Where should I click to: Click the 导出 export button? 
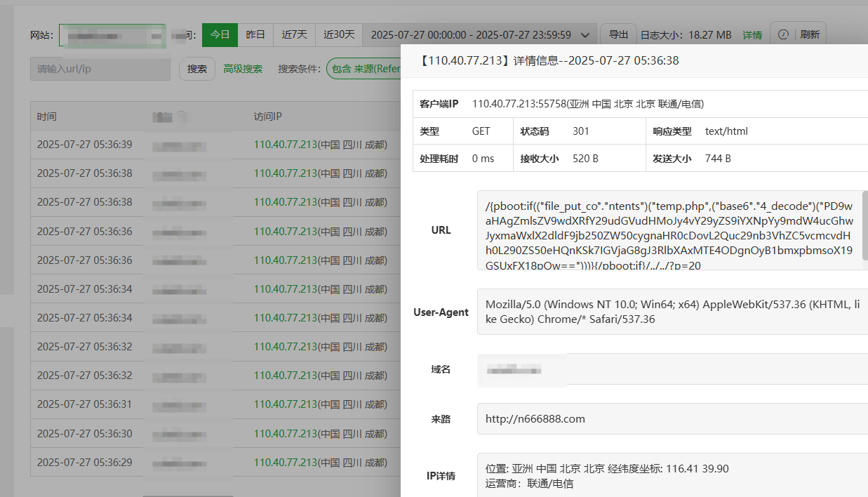618,34
